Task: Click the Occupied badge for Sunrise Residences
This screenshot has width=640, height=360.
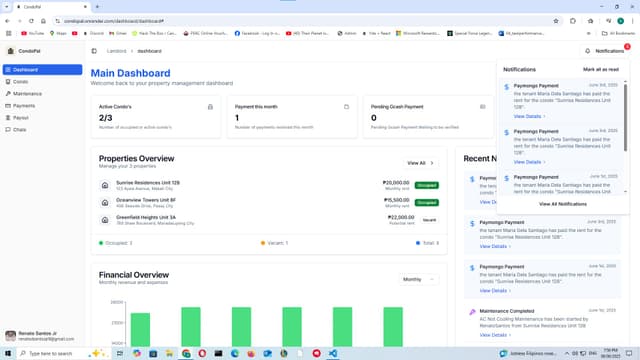Action: click(x=427, y=185)
